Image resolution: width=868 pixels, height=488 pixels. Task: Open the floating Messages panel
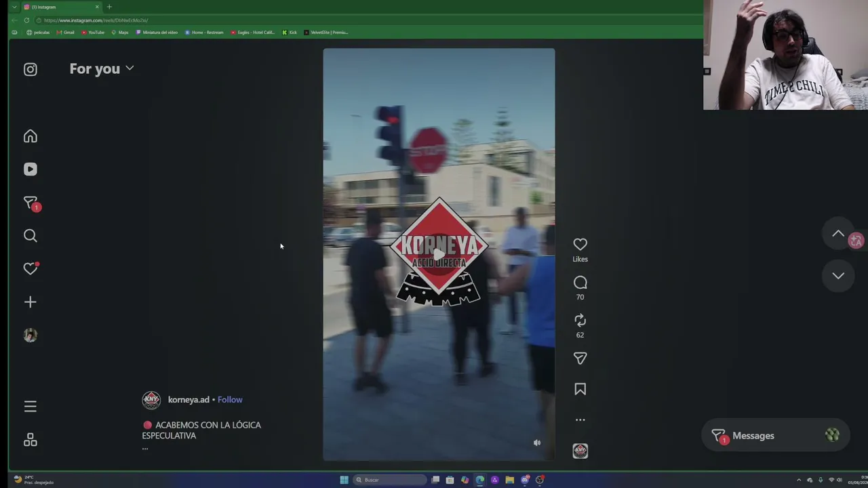(775, 436)
